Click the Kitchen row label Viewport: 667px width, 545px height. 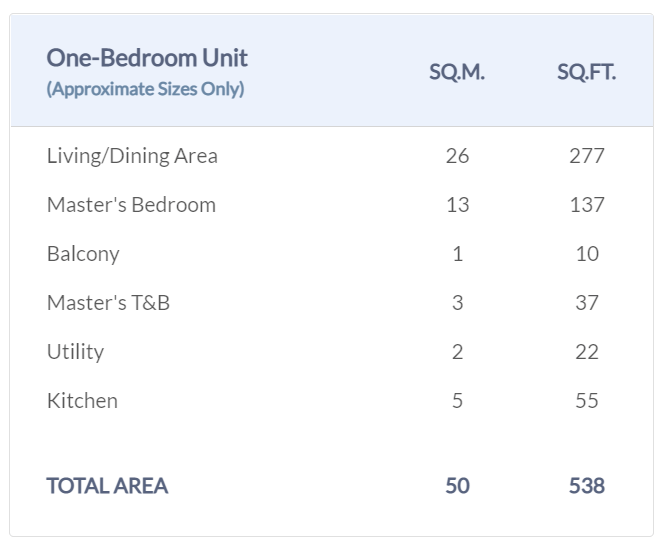click(82, 401)
